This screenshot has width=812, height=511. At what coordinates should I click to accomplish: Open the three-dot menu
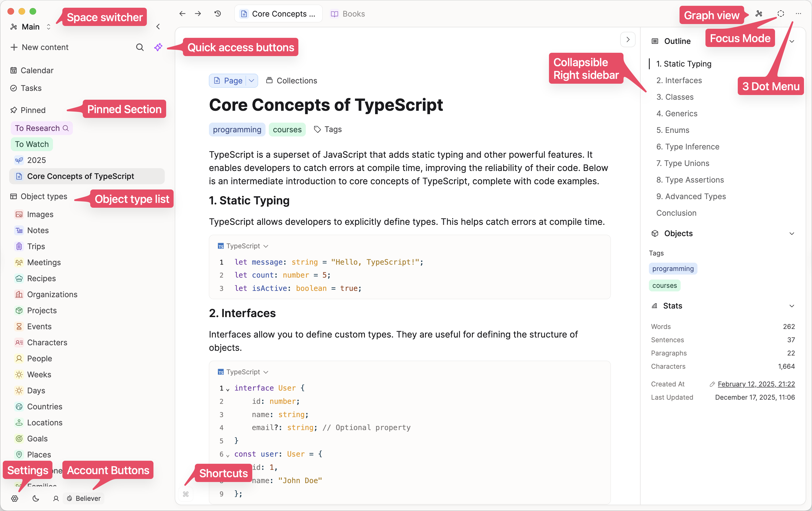point(798,14)
